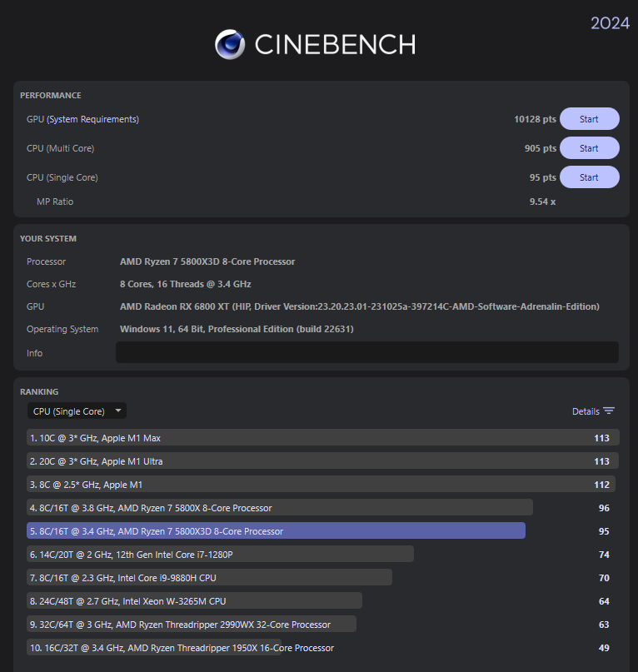This screenshot has height=672, width=638.
Task: Click the 95 pts single core score
Action: point(542,177)
